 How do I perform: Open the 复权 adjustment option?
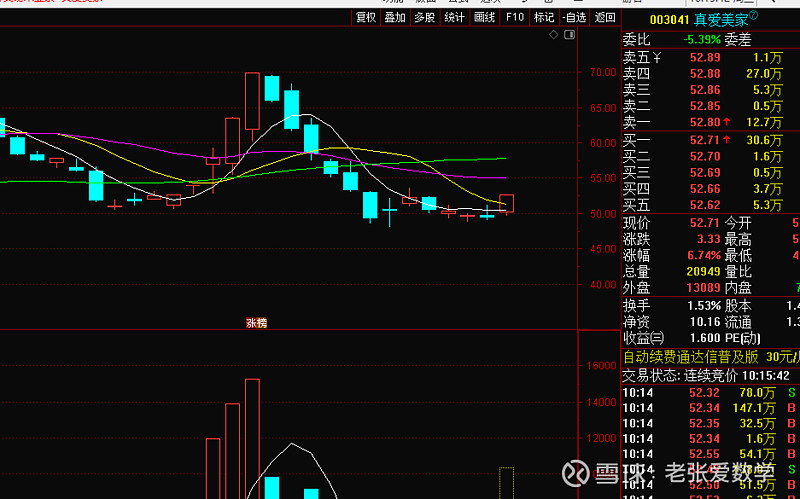click(366, 17)
